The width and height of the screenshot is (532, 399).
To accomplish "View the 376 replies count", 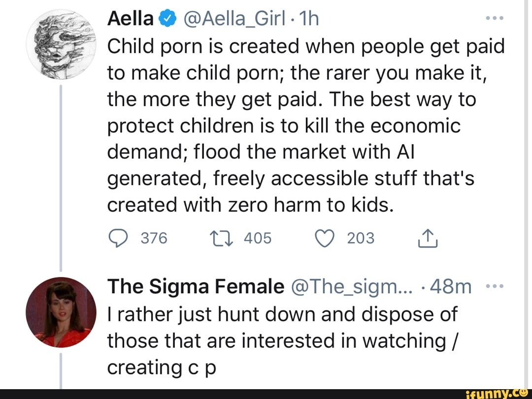I will click(x=154, y=239).
